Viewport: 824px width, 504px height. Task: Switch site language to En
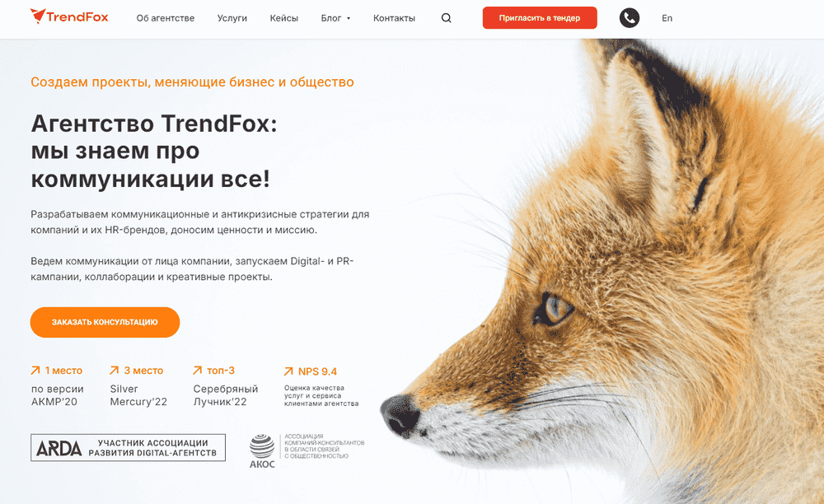(x=667, y=18)
